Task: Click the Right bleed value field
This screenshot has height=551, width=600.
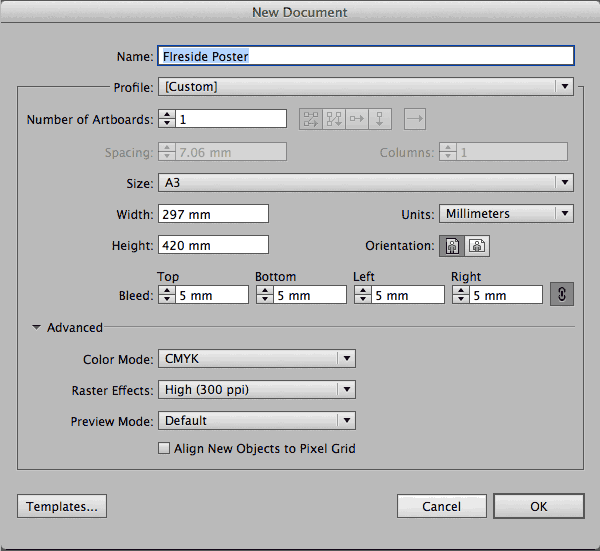Action: click(506, 295)
